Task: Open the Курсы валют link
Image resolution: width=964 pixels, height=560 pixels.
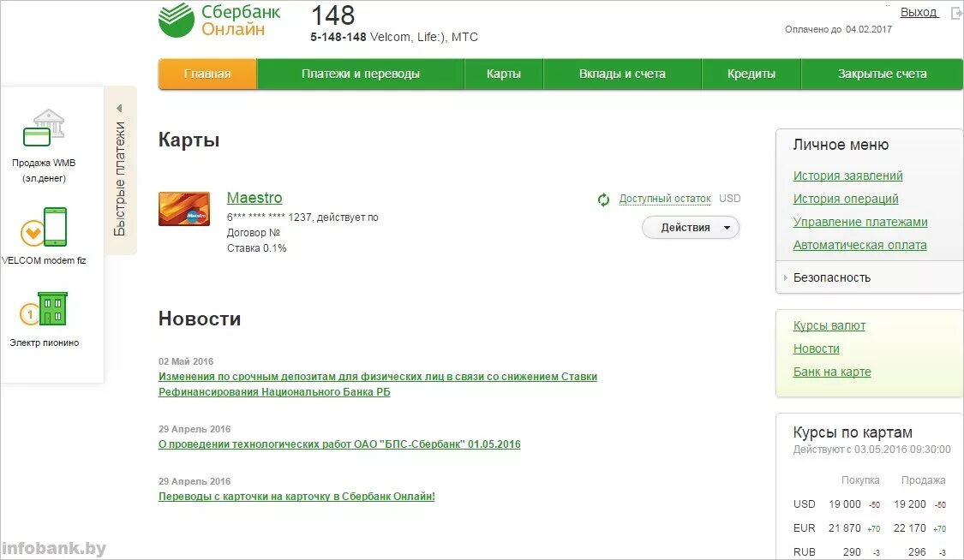Action: 829,325
